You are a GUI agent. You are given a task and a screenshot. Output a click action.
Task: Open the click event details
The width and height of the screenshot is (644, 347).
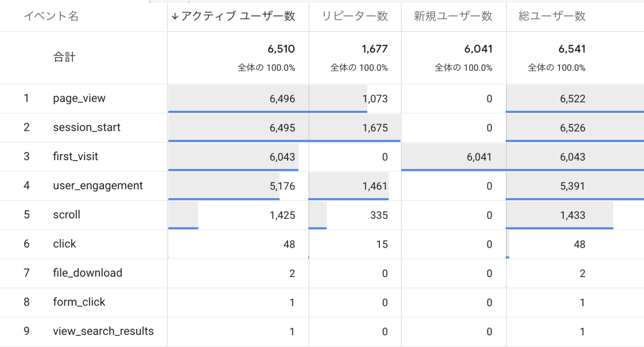[64, 244]
